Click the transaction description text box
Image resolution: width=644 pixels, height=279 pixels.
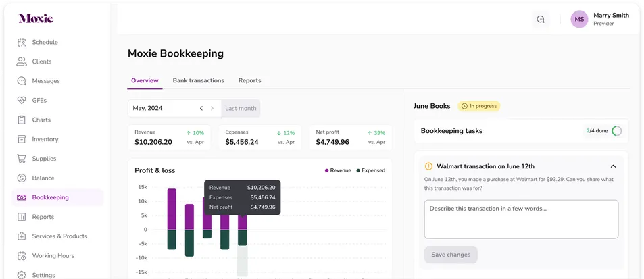click(x=521, y=220)
